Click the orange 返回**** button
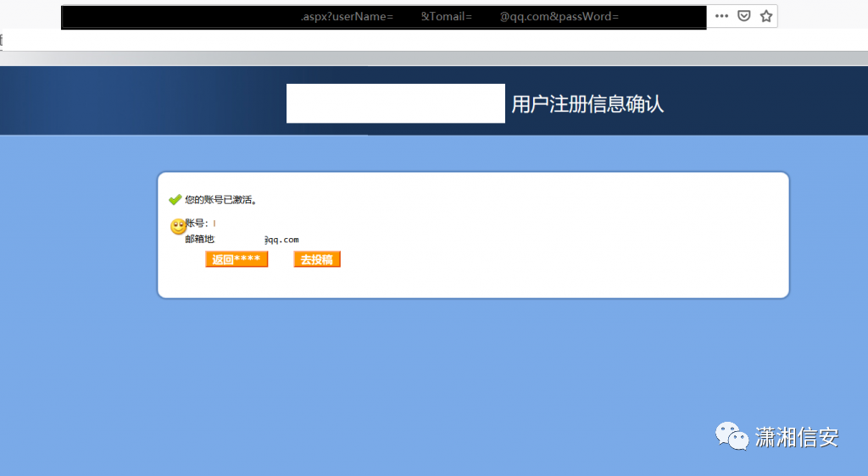This screenshot has width=868, height=476. pos(236,259)
